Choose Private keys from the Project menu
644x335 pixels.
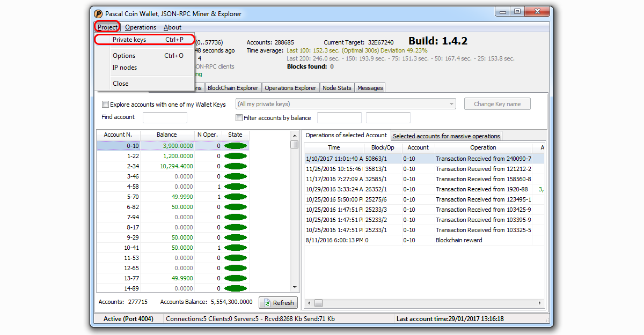pyautogui.click(x=144, y=40)
